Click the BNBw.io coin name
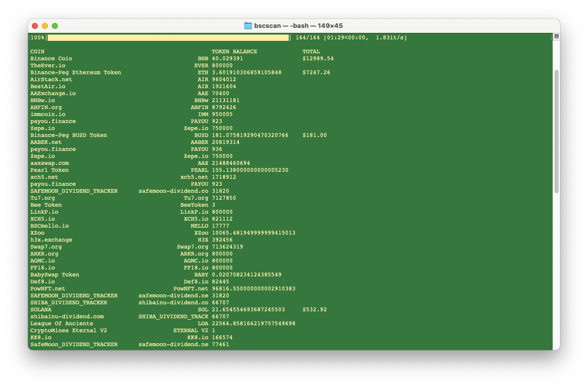This screenshot has width=588, height=387. coord(42,101)
